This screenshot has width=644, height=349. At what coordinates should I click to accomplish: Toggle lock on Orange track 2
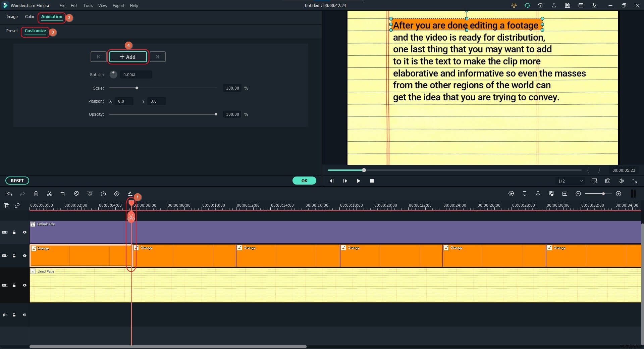14,256
